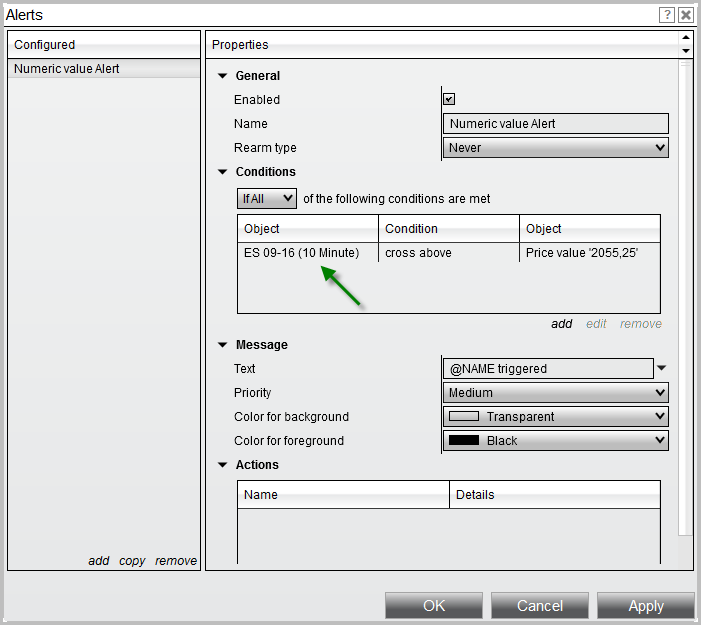Open the If All conditions dropdown
This screenshot has height=625, width=701.
[x=267, y=199]
